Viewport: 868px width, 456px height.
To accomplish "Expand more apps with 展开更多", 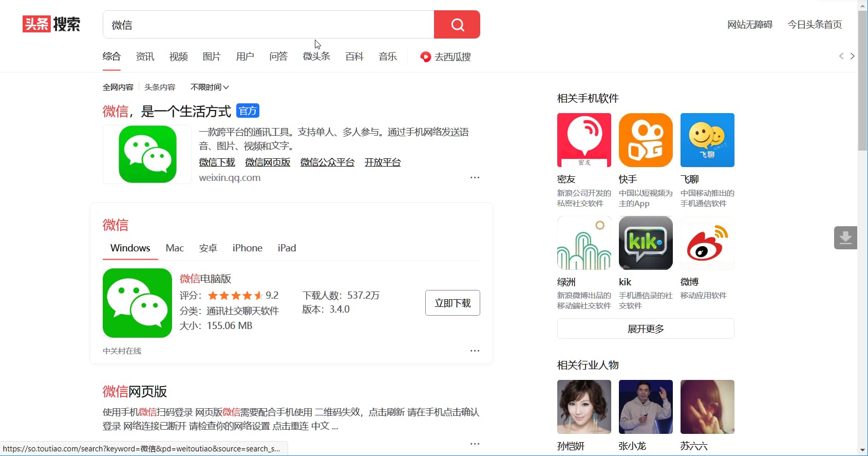I will [646, 329].
